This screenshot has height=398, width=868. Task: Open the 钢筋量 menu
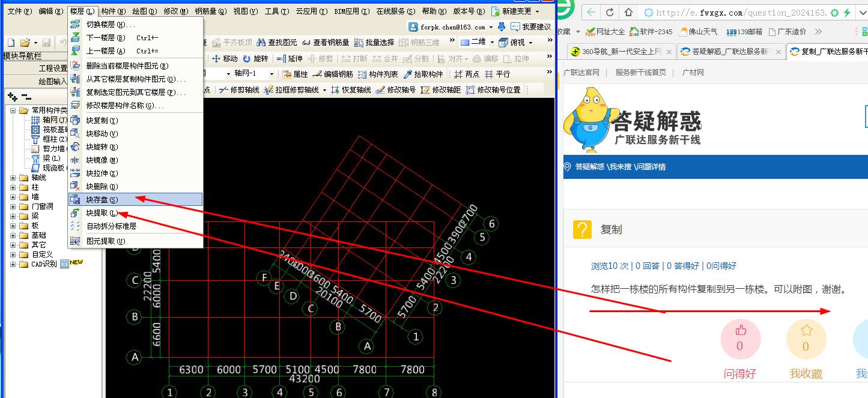pos(211,11)
